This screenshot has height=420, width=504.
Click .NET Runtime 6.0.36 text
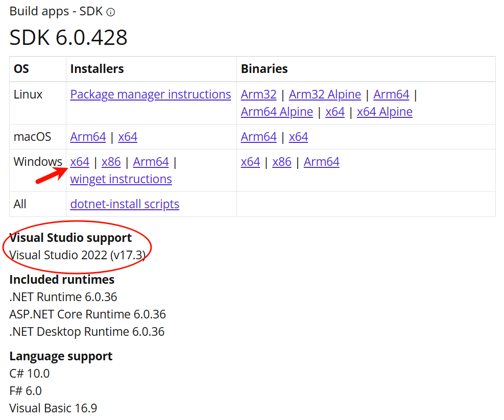pyautogui.click(x=63, y=297)
